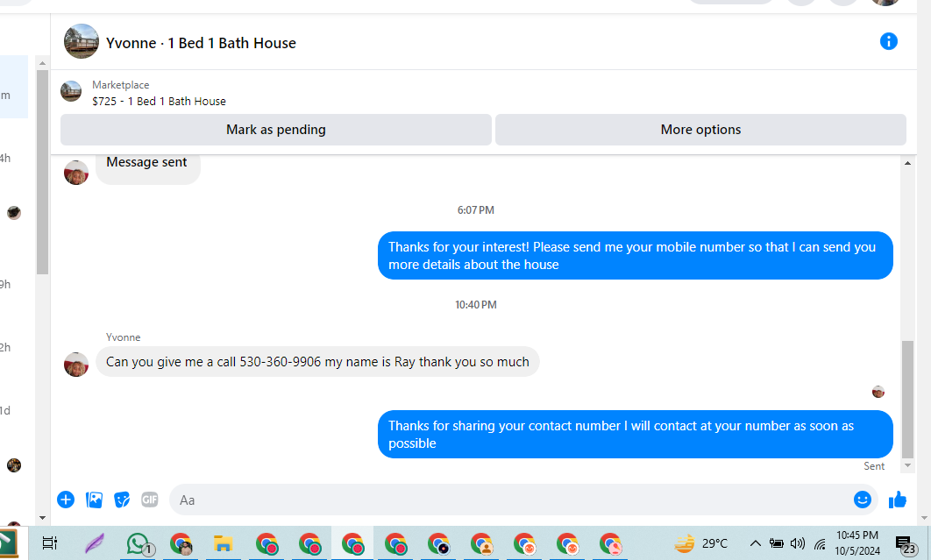The image size is (931, 560).
Task: Choose a sticker from the sticker icon
Action: (x=122, y=500)
